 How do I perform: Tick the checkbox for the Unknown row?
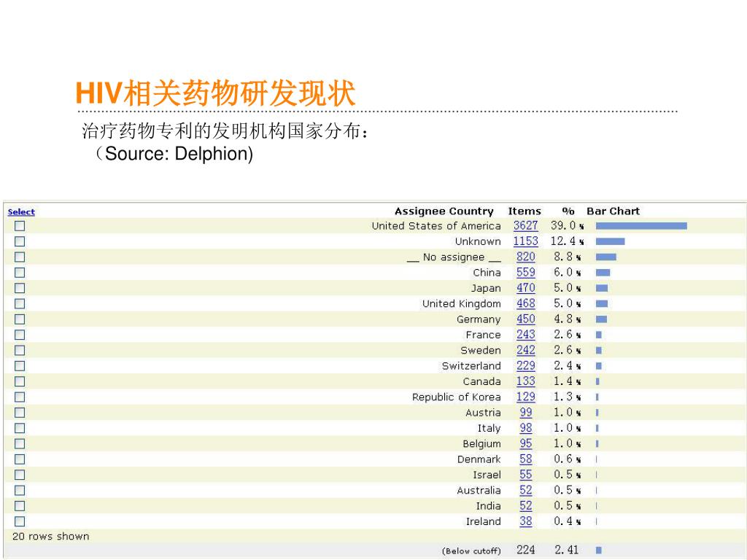pyautogui.click(x=20, y=241)
